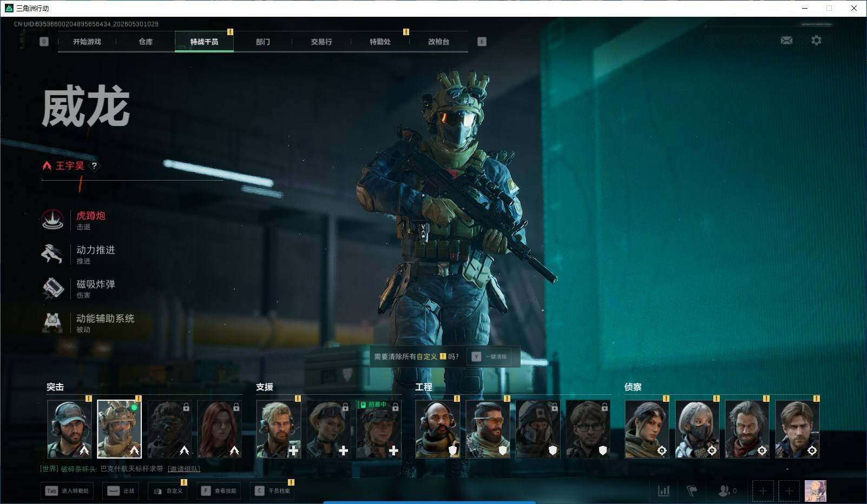Click the world chat message 巴克什航天标杆求带
867x504 pixels.
[x=132, y=469]
